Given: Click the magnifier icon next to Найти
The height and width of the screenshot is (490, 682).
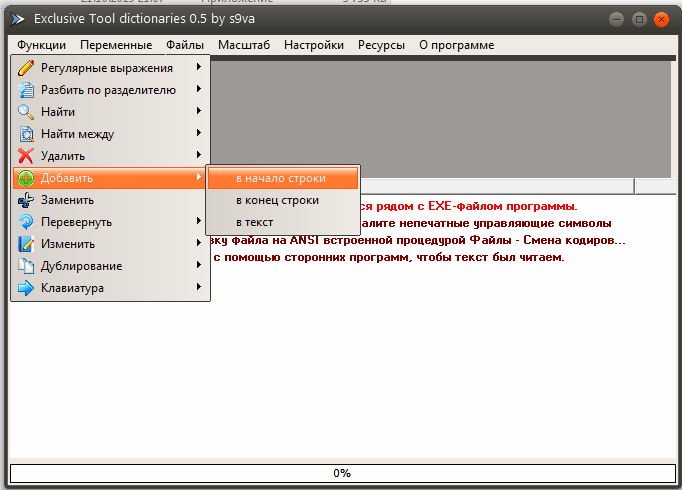Looking at the screenshot, I should point(26,112).
